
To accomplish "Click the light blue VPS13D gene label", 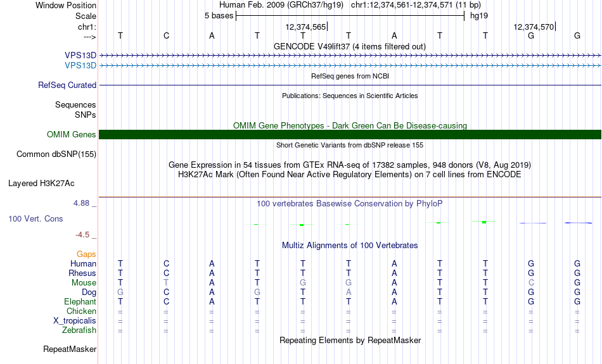I will tap(80, 66).
